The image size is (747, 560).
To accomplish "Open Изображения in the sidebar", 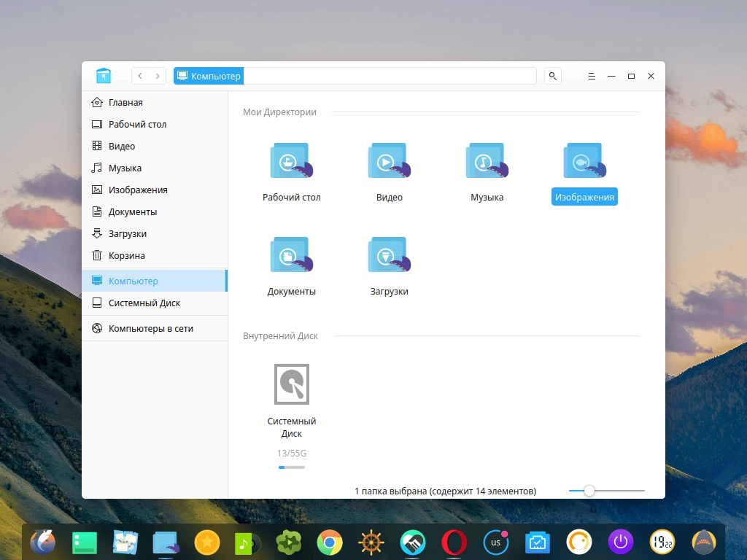I will click(x=155, y=190).
